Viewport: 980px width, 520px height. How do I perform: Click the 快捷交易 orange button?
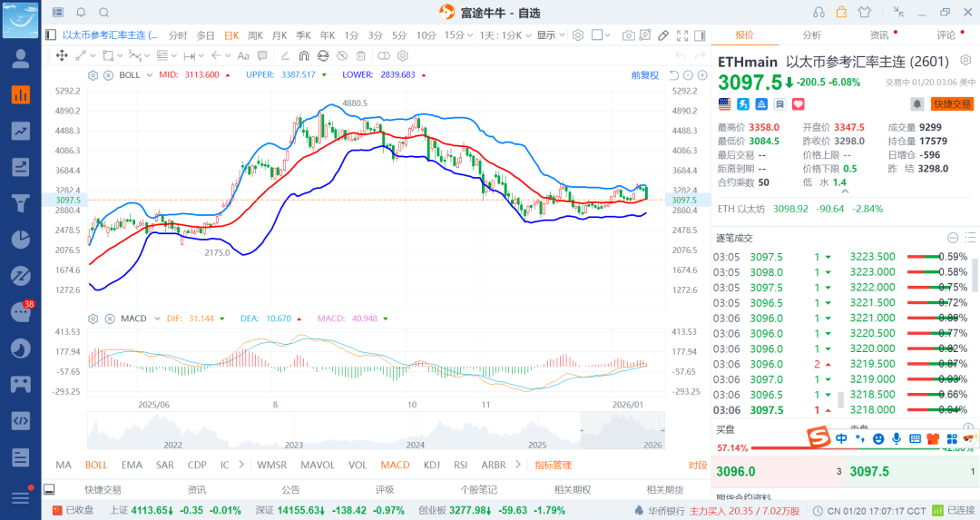(953, 103)
